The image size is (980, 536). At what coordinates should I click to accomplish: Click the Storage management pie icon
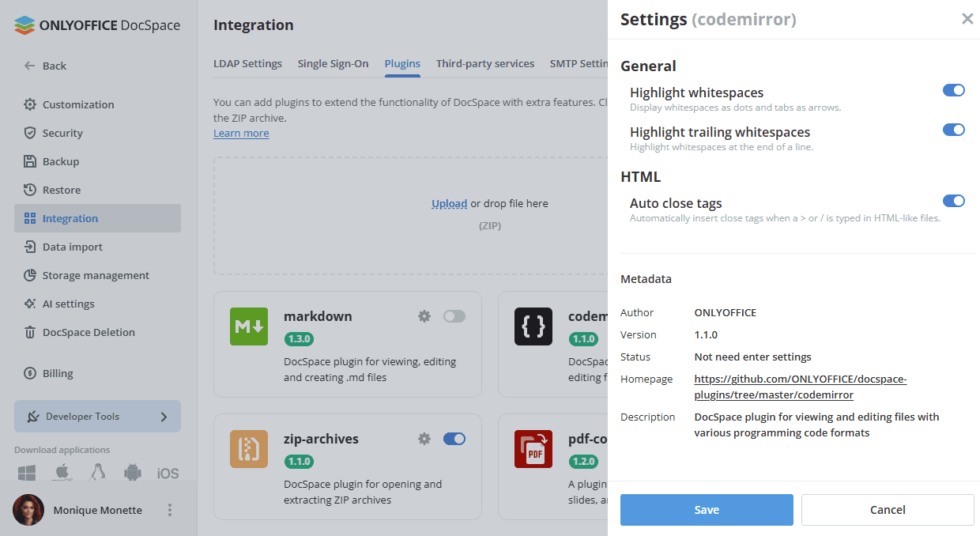[30, 275]
